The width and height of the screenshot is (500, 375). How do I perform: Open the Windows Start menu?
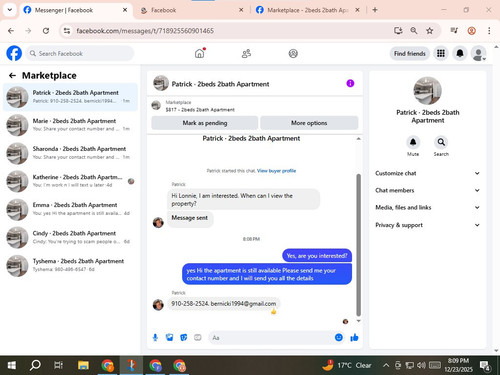click(12, 365)
